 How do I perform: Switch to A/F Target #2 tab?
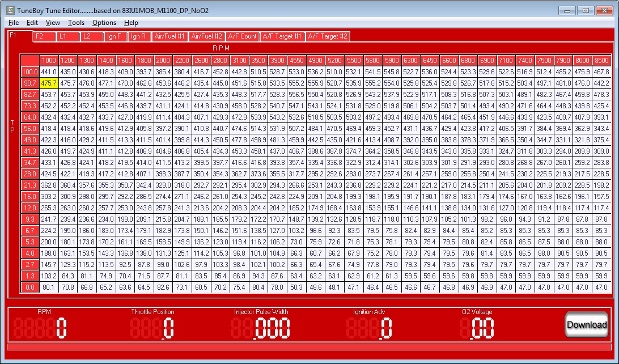click(328, 36)
